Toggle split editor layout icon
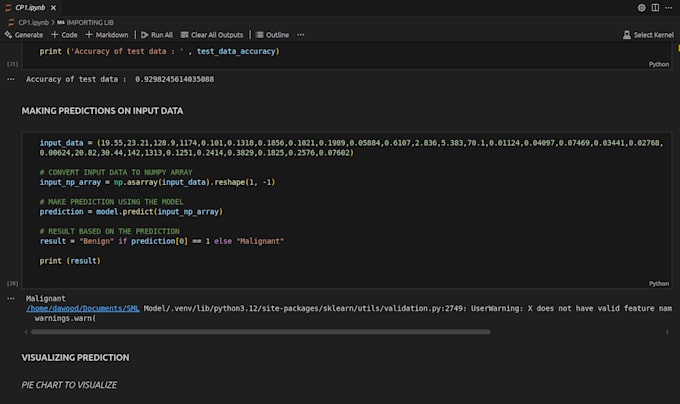680x404 pixels. click(x=656, y=7)
